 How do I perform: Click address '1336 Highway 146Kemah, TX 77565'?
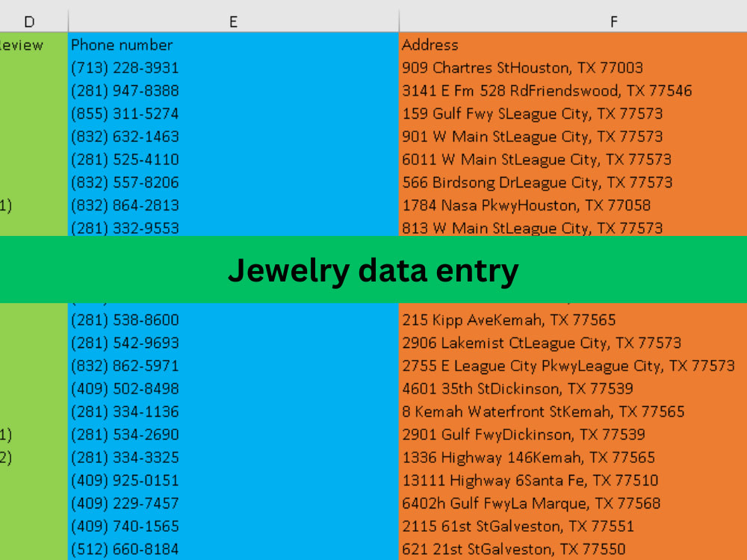(x=528, y=458)
